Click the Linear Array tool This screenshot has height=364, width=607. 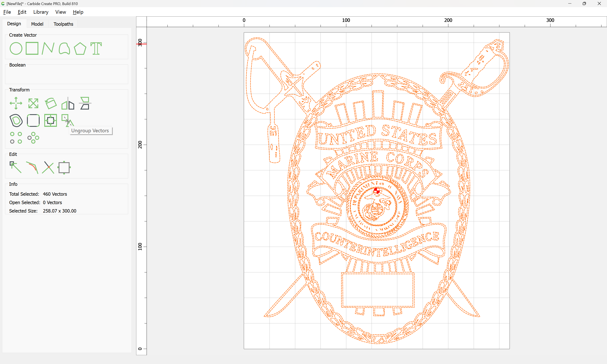pyautogui.click(x=16, y=138)
